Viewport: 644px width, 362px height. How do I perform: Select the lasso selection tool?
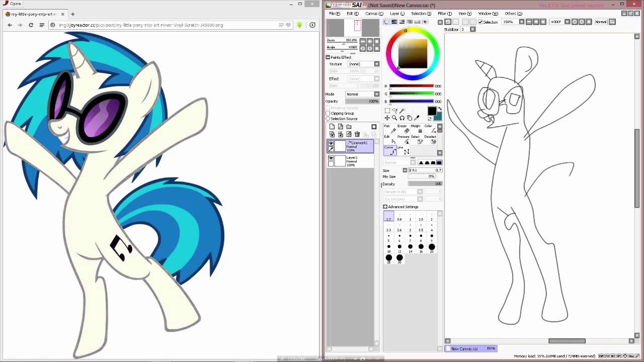pos(394,111)
